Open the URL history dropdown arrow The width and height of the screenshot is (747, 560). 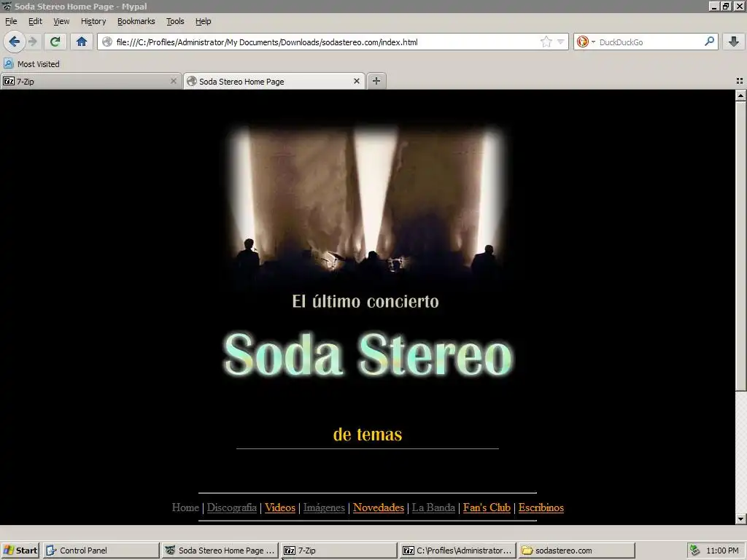tap(561, 42)
